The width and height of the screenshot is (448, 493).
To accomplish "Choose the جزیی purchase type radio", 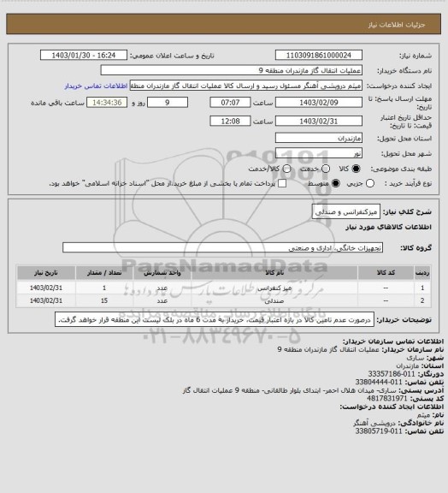I will (x=370, y=183).
